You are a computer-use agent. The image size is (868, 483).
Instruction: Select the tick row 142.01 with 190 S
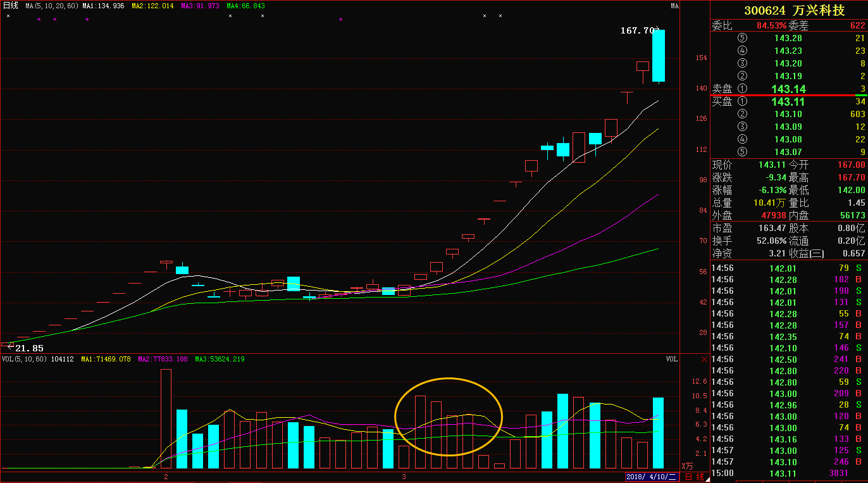(789, 291)
